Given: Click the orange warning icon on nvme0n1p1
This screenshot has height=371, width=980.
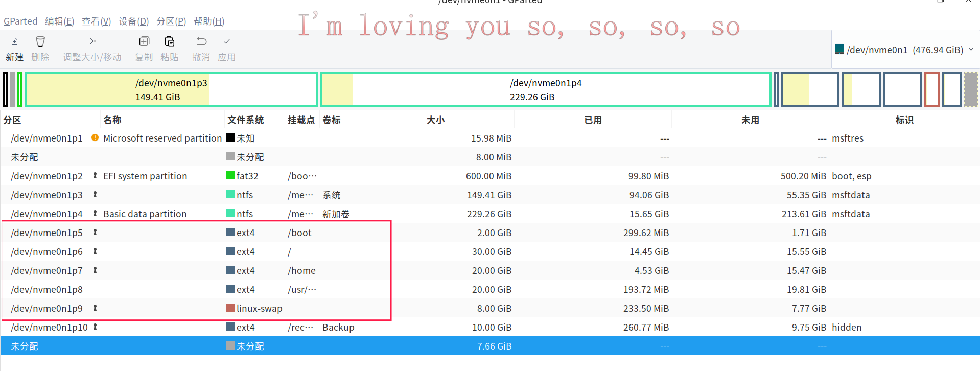Looking at the screenshot, I should [95, 137].
